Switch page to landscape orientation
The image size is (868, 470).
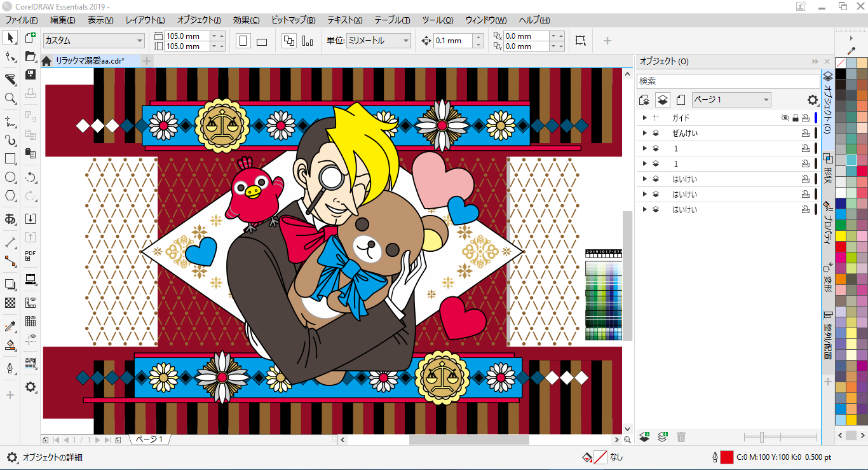point(262,41)
